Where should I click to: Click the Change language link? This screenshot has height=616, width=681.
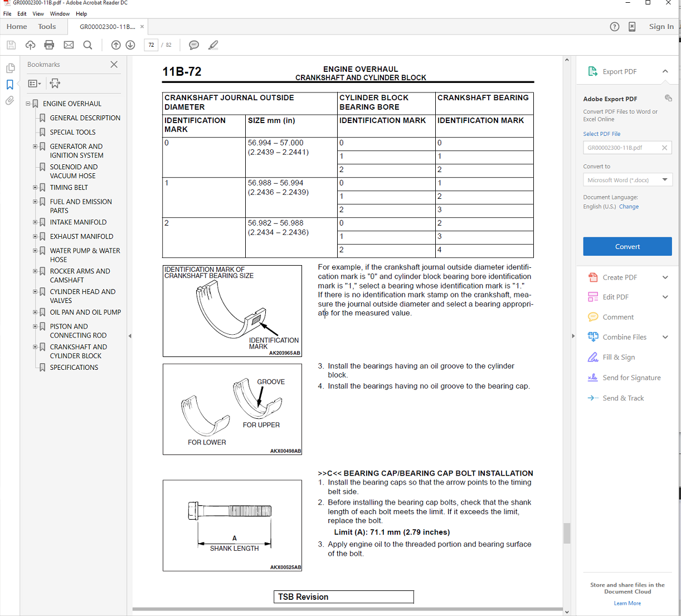pos(629,207)
